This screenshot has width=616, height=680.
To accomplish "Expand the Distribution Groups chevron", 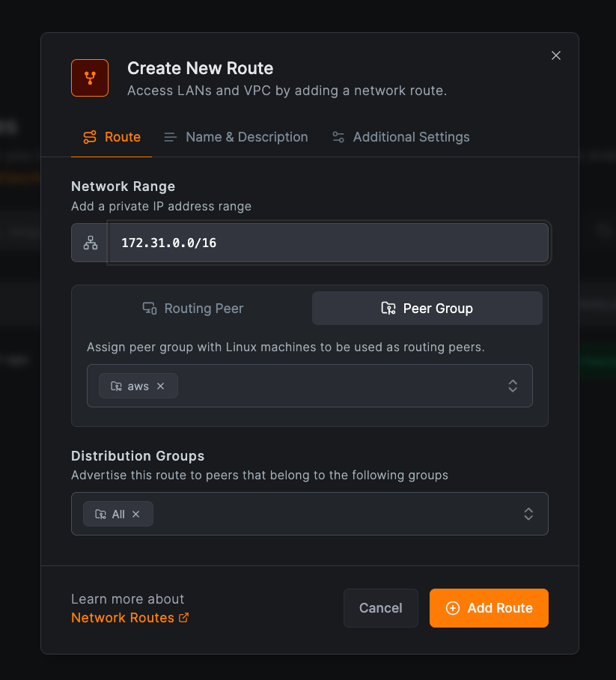I will click(528, 514).
